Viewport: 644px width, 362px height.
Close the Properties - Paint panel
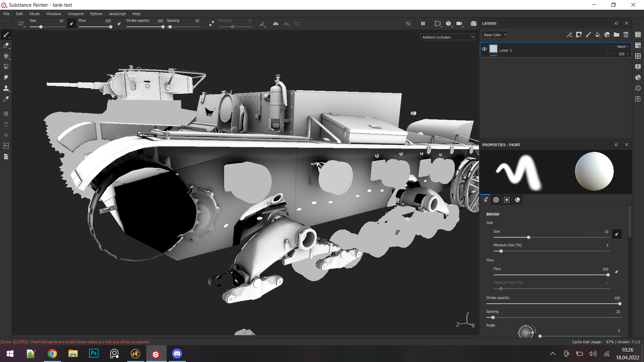coord(627,144)
